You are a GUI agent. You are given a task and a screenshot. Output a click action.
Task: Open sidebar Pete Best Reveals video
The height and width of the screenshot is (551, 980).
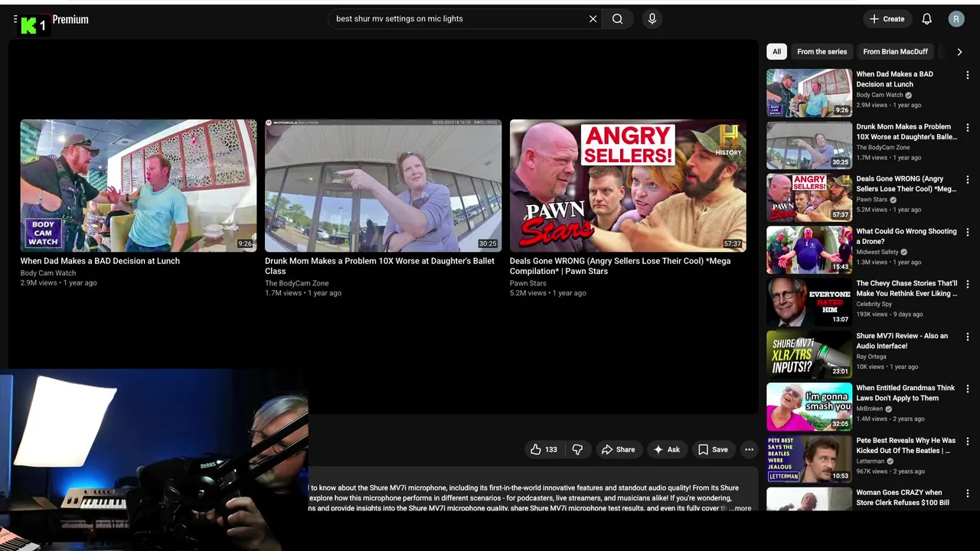point(906,445)
